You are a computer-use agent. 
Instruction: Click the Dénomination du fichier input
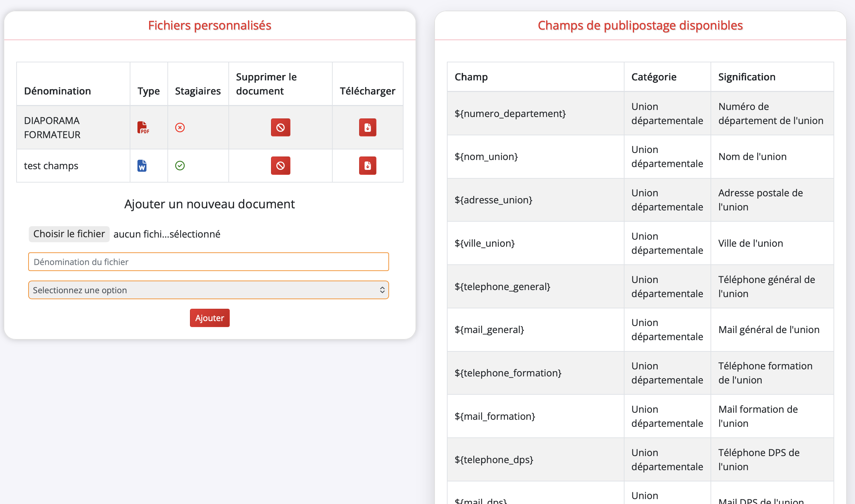point(209,262)
